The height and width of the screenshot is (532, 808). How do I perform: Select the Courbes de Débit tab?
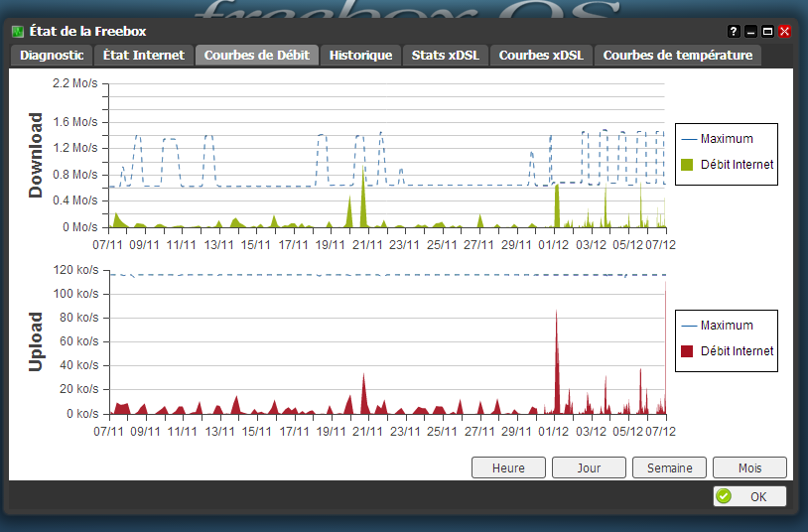[257, 56]
